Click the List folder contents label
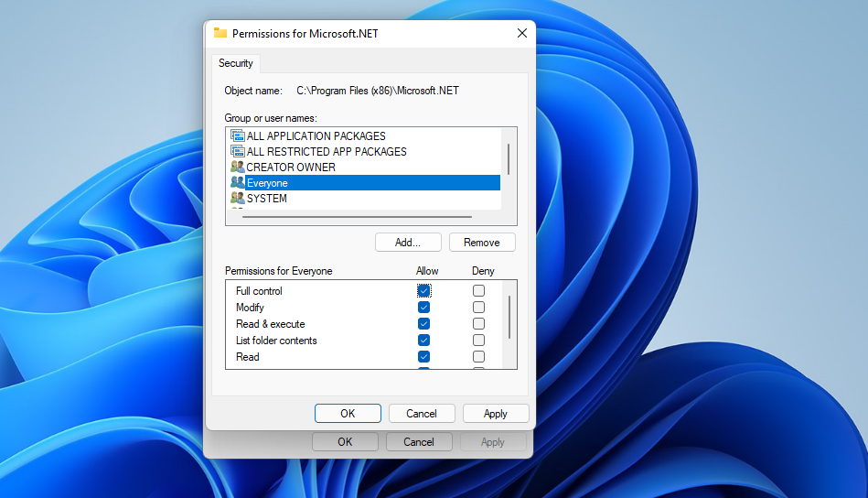This screenshot has height=498, width=868. coord(276,341)
